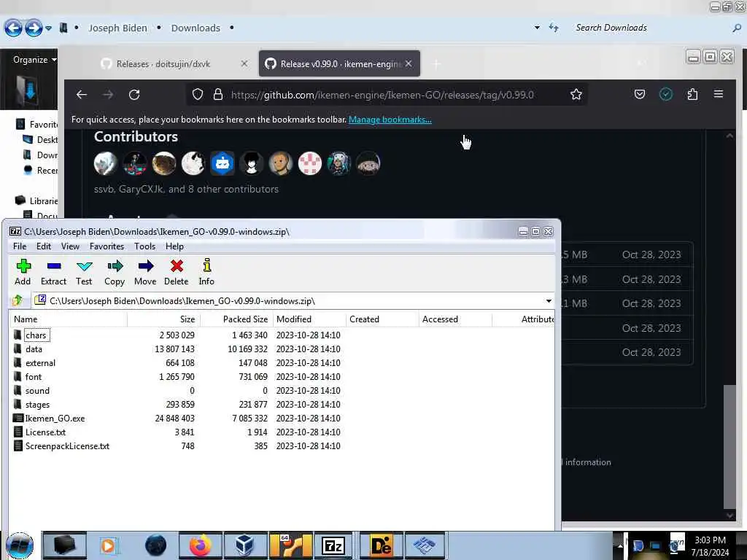747x560 pixels.
Task: Open the File menu in 7-Zip
Action: (x=20, y=246)
